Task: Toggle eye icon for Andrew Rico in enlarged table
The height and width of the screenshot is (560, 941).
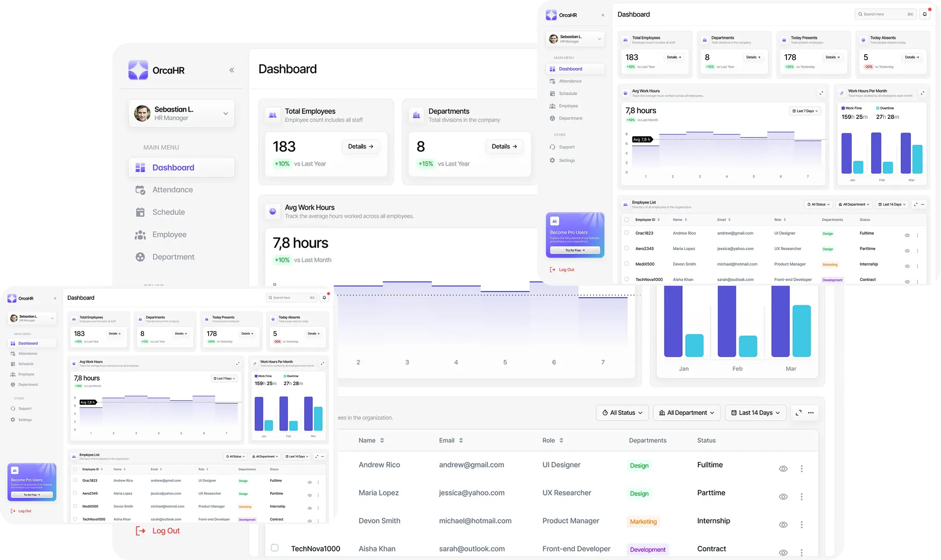Action: [x=783, y=469]
